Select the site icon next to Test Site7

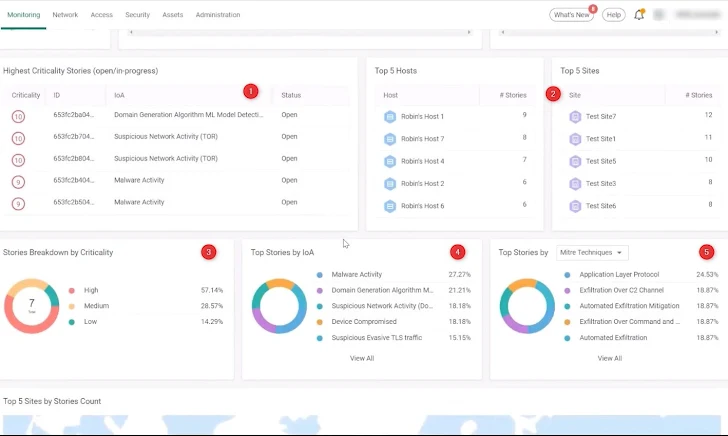575,117
